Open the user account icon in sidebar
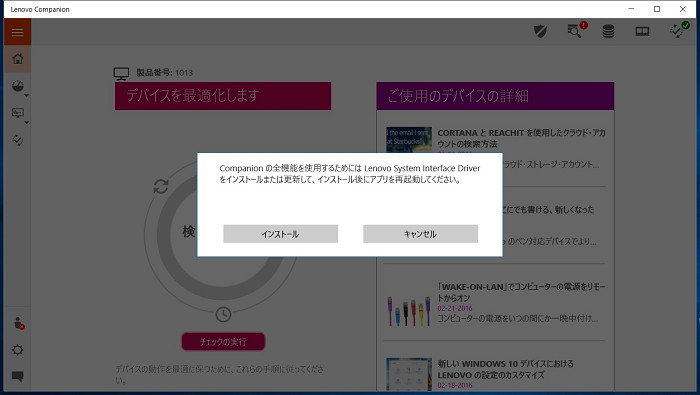Image resolution: width=700 pixels, height=395 pixels. (x=18, y=323)
